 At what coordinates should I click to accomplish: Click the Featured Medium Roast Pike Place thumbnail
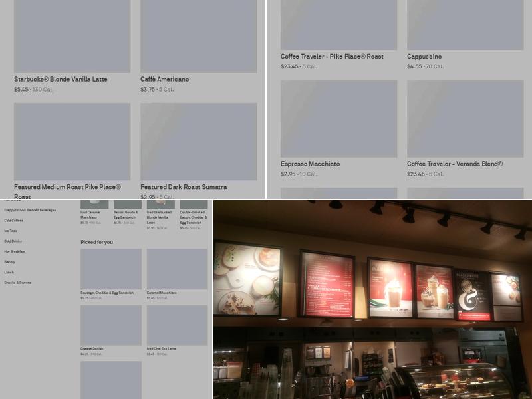(72, 141)
